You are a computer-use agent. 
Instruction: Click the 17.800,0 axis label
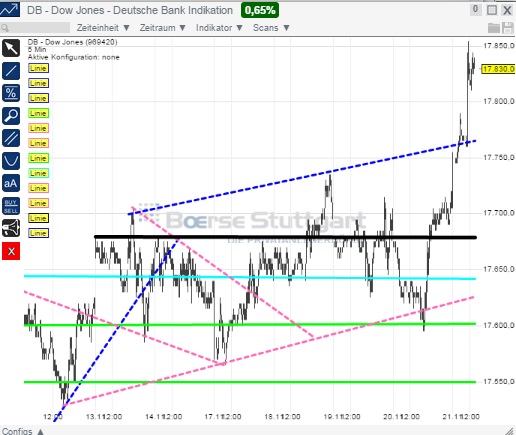[499, 101]
